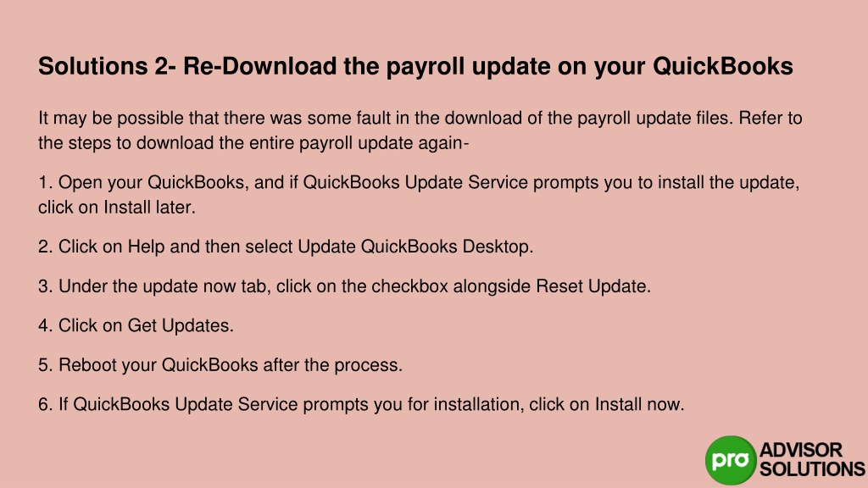The image size is (868, 488).
Task: Click 'Reset Update' text in step 3
Action: [592, 286]
